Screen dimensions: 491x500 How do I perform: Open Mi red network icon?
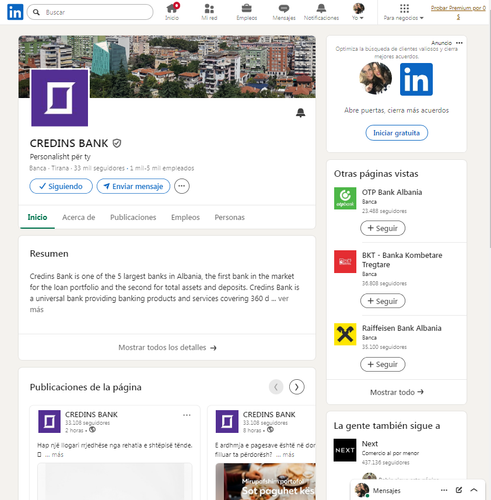pos(209,12)
